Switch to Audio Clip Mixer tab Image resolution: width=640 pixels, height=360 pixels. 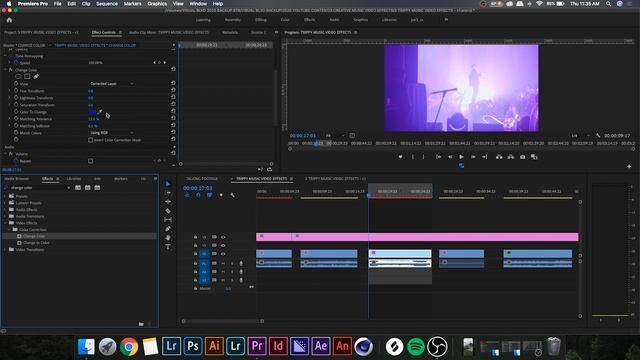coord(169,32)
